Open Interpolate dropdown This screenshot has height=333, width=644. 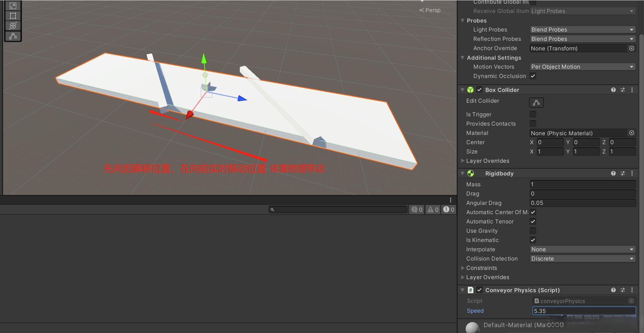tap(583, 249)
